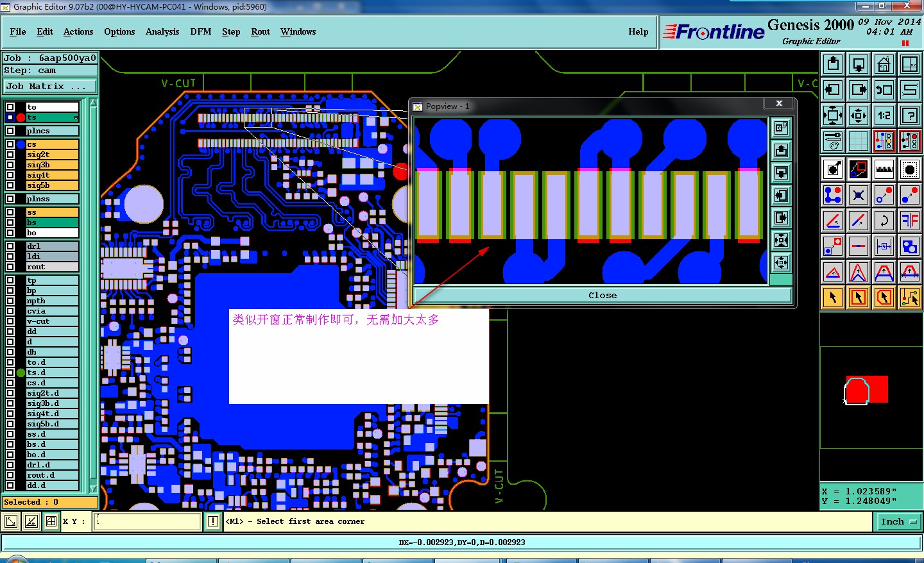Click the previous view undo-zoom icon
The width and height of the screenshot is (924, 563).
click(x=884, y=90)
